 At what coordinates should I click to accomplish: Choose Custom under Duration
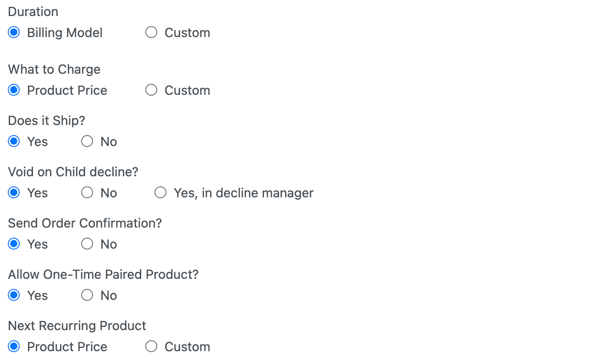point(151,33)
